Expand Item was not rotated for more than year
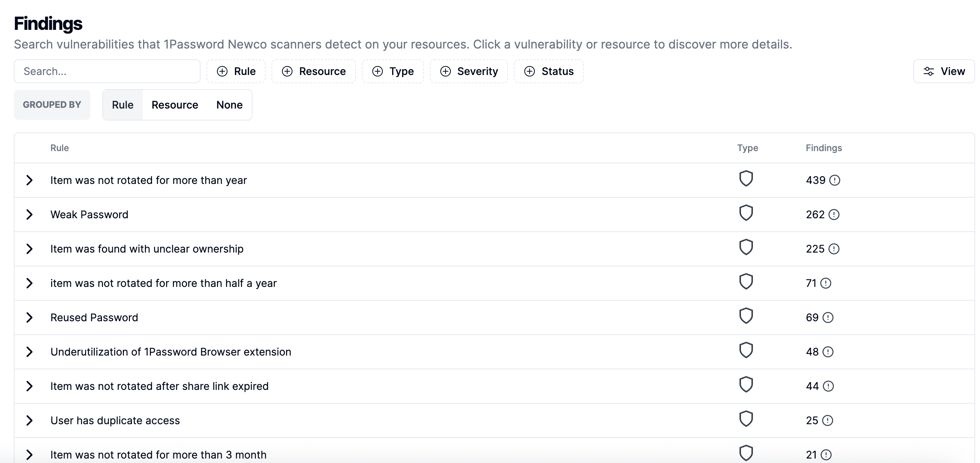 tap(29, 180)
